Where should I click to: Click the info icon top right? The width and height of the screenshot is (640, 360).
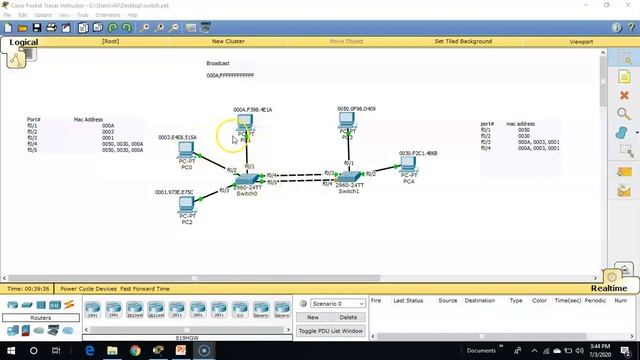616,27
